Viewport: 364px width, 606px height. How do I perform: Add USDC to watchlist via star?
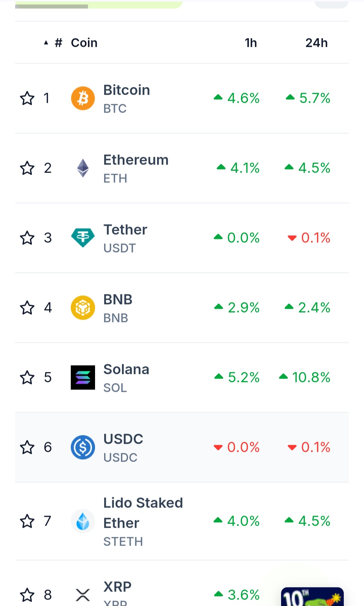click(x=27, y=447)
